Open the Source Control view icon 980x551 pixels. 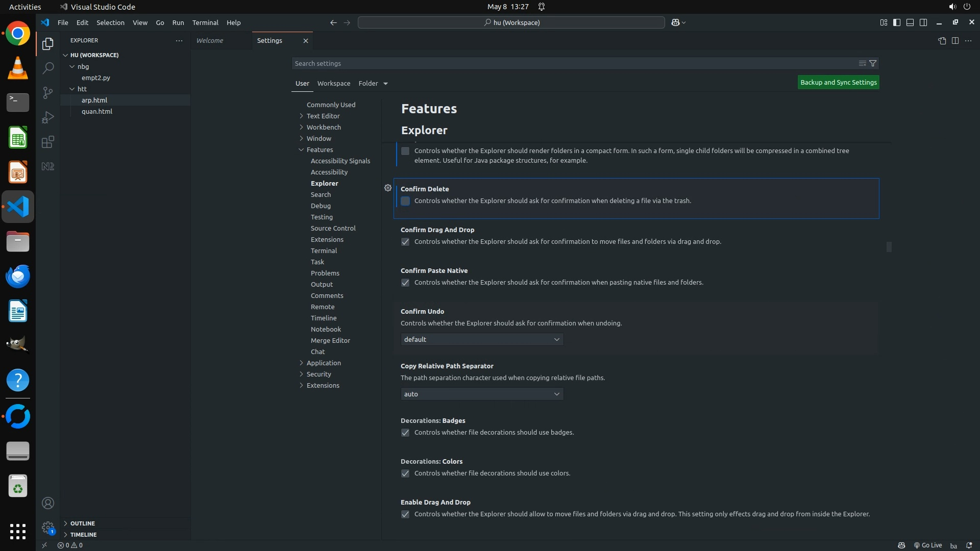[48, 92]
